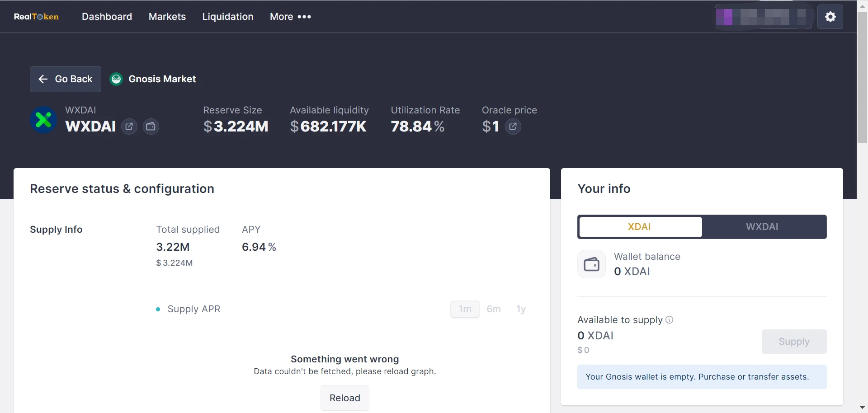Open the Liquidation nav item
868x413 pixels.
pos(228,17)
